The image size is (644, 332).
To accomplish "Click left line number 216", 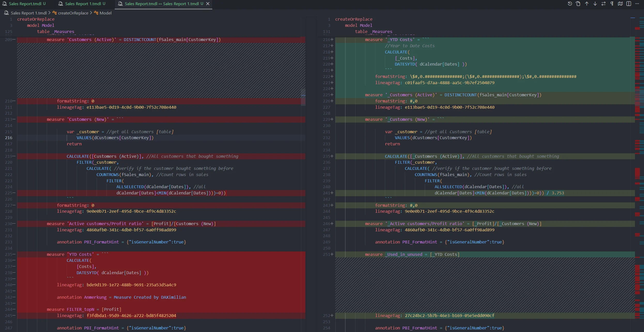I will [x=9, y=138].
